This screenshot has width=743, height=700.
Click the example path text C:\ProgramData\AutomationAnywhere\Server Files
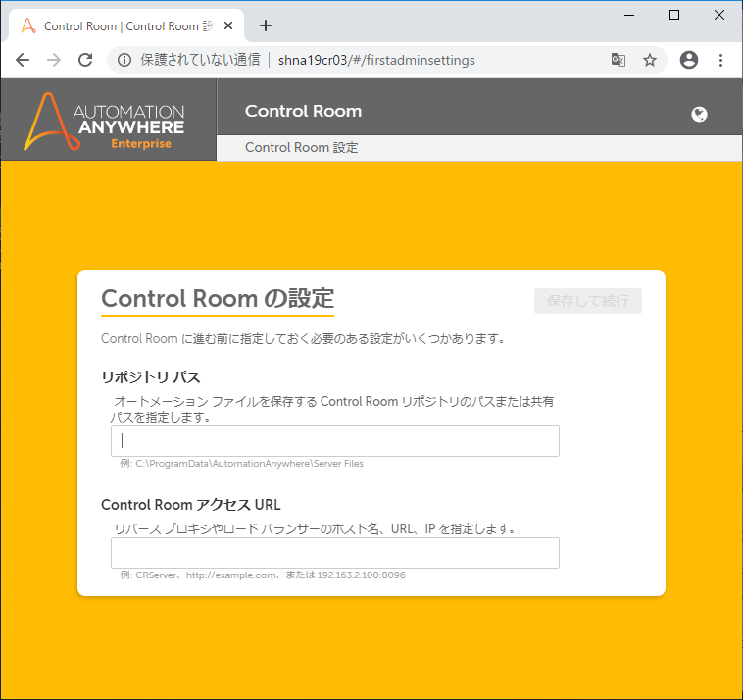point(249,464)
